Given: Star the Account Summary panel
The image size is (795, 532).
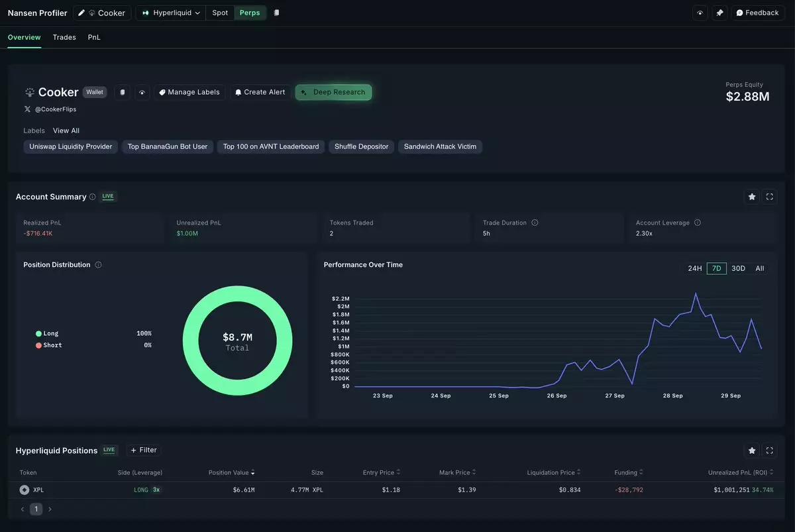Looking at the screenshot, I should (752, 197).
